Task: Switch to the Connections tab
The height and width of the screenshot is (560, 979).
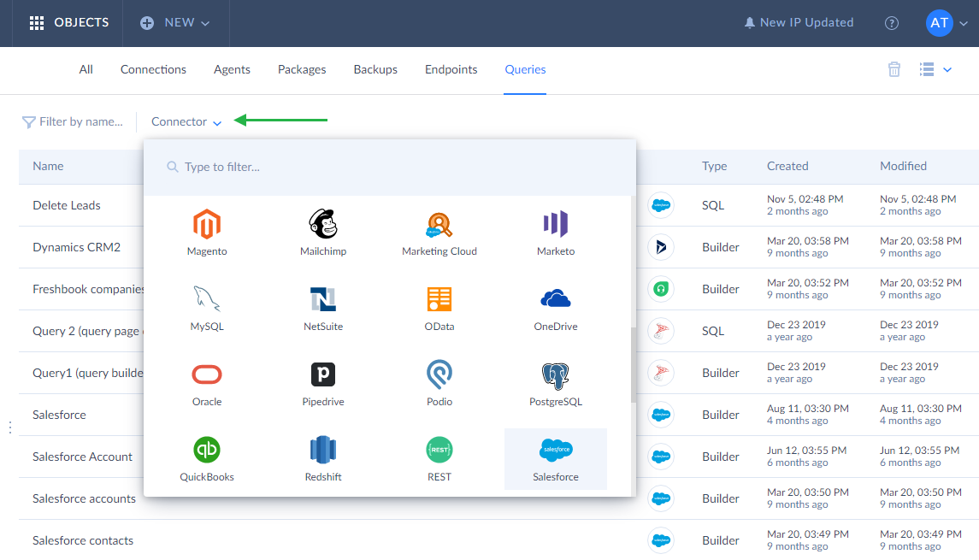Action: (153, 69)
